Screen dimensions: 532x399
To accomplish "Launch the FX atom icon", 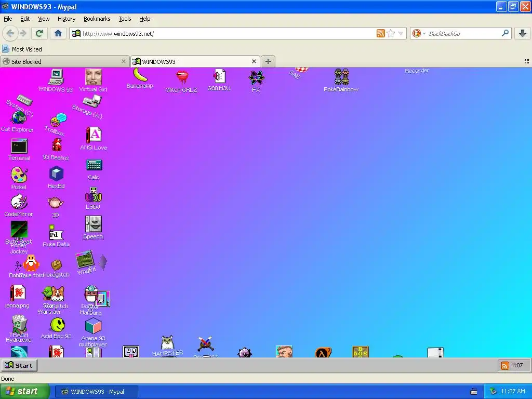I will [x=257, y=78].
